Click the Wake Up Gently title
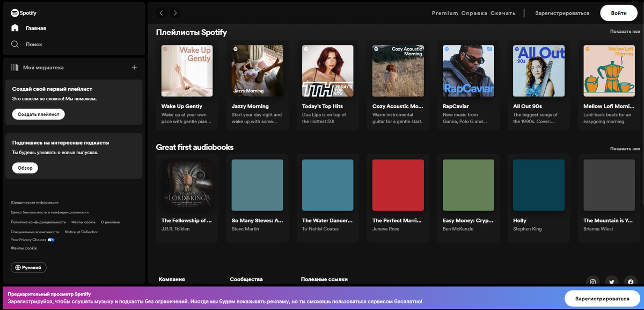The height and width of the screenshot is (310, 644). pos(182,106)
